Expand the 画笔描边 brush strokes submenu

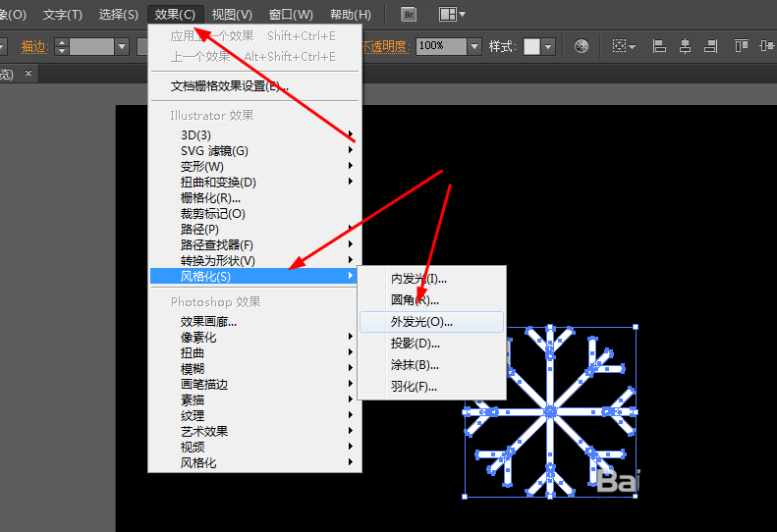pyautogui.click(x=254, y=385)
